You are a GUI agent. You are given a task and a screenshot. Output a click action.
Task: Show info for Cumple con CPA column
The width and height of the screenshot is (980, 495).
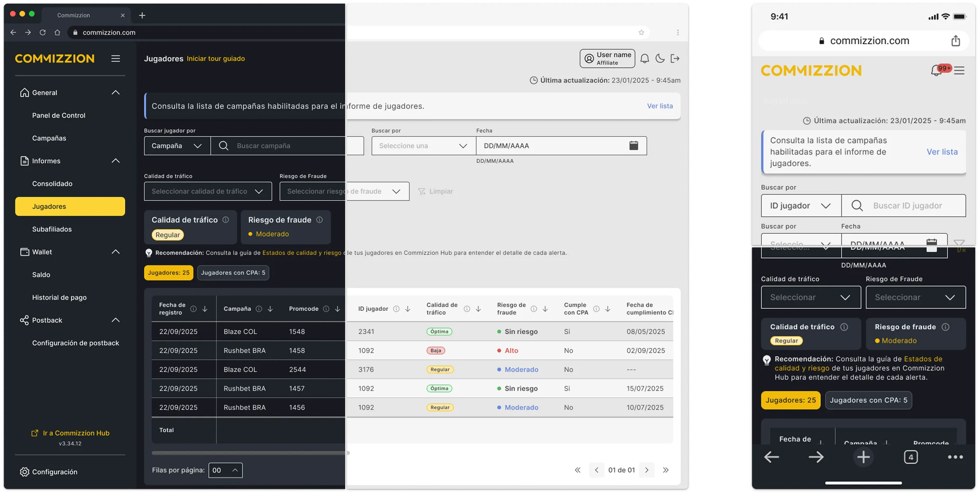596,309
